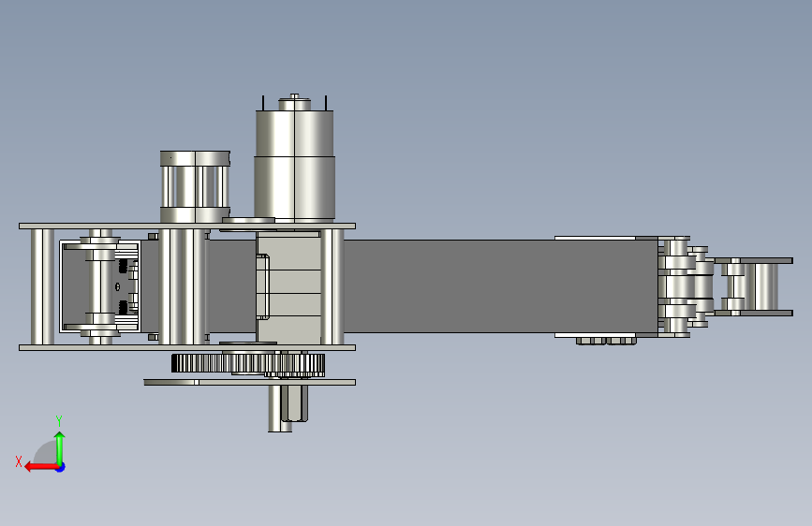Select the hexagonal shaft below the gears
Screen dimensions: 812x526
click(294, 403)
